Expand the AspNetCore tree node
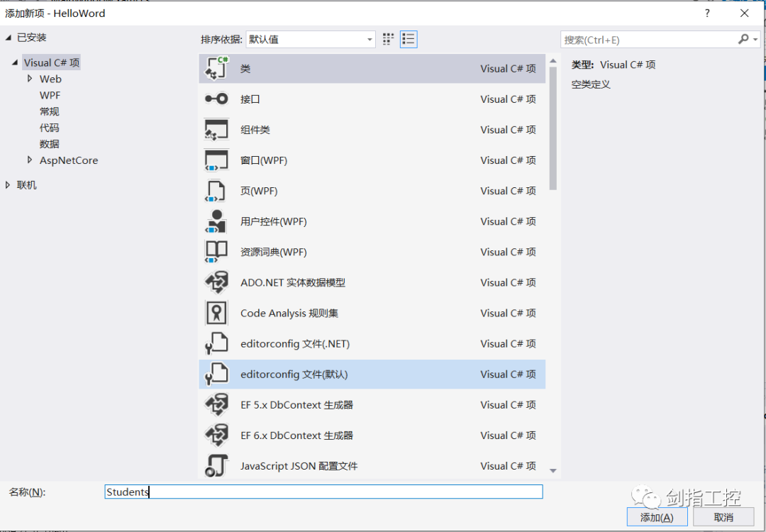766x532 pixels. tap(30, 160)
